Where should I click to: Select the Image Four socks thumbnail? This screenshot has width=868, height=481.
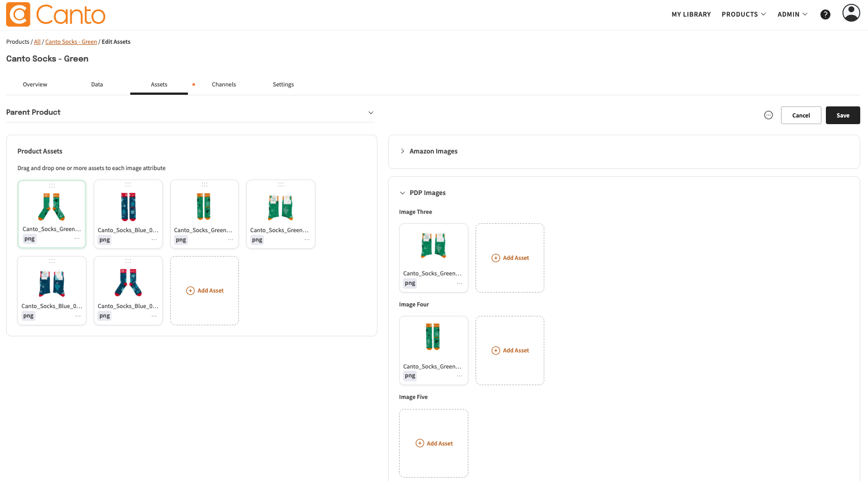point(433,337)
